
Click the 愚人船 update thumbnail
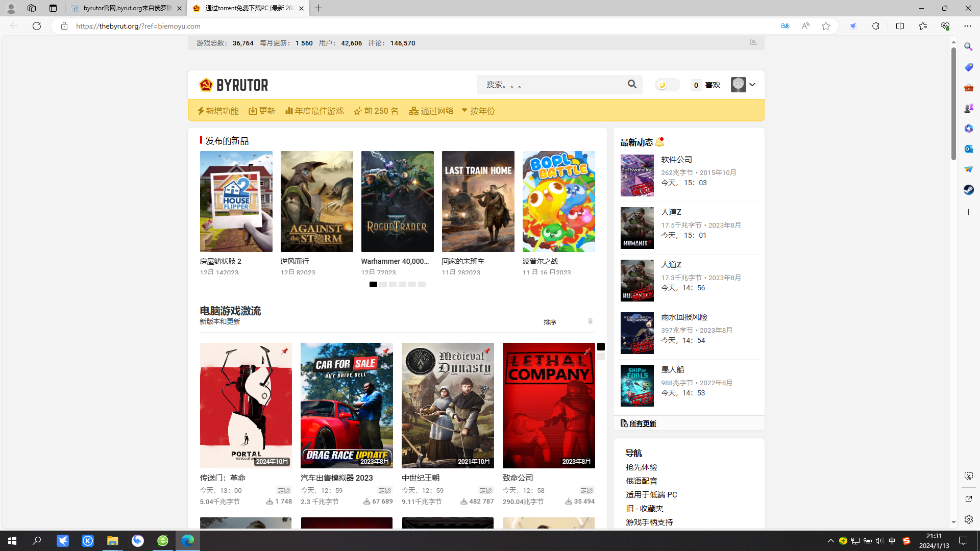pos(637,386)
